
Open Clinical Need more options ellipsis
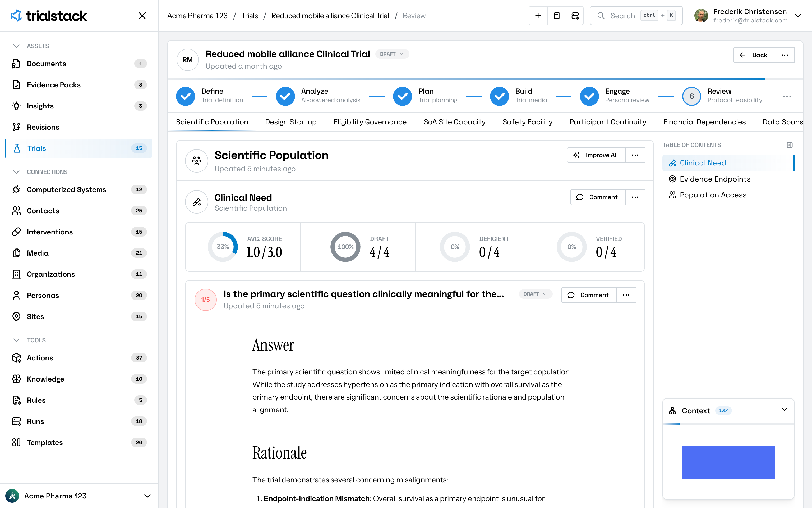coord(635,197)
